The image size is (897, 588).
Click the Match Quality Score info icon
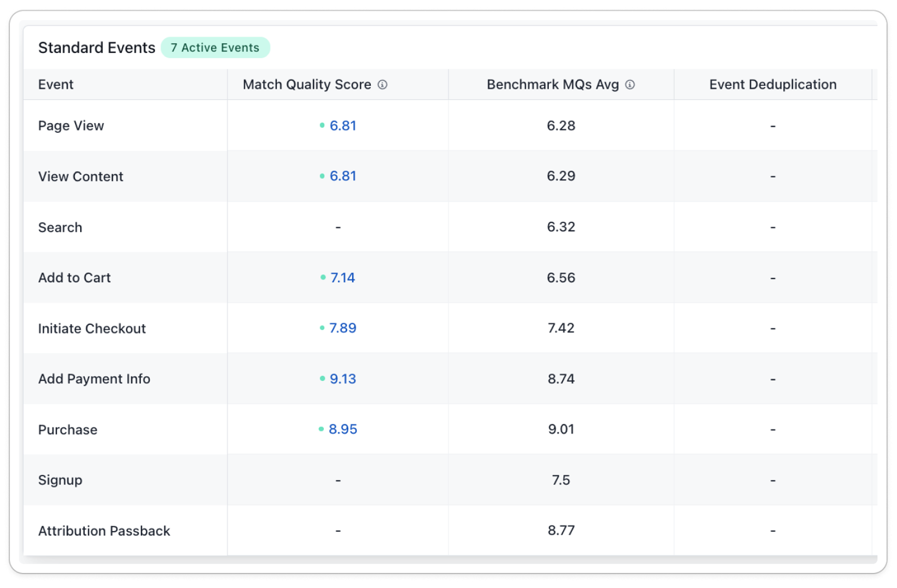pyautogui.click(x=382, y=85)
